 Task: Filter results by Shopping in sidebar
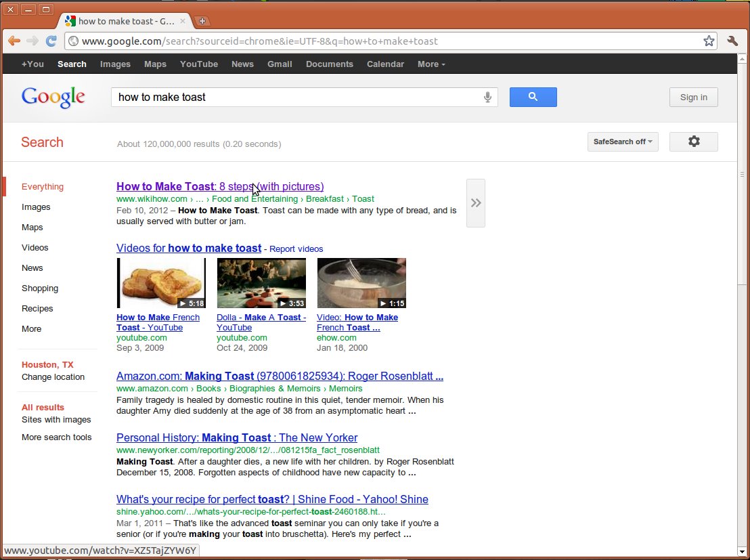point(40,288)
